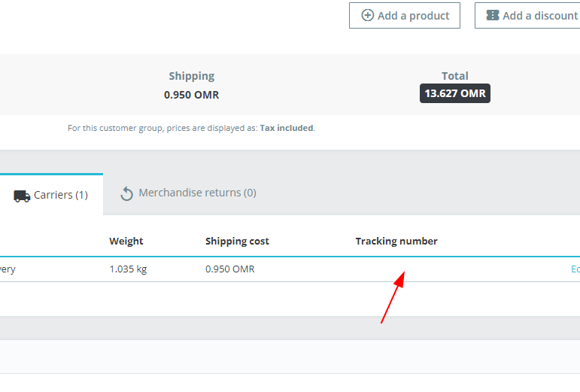Open the Merchandise returns (0) tab
The image size is (580, 392).
point(189,193)
